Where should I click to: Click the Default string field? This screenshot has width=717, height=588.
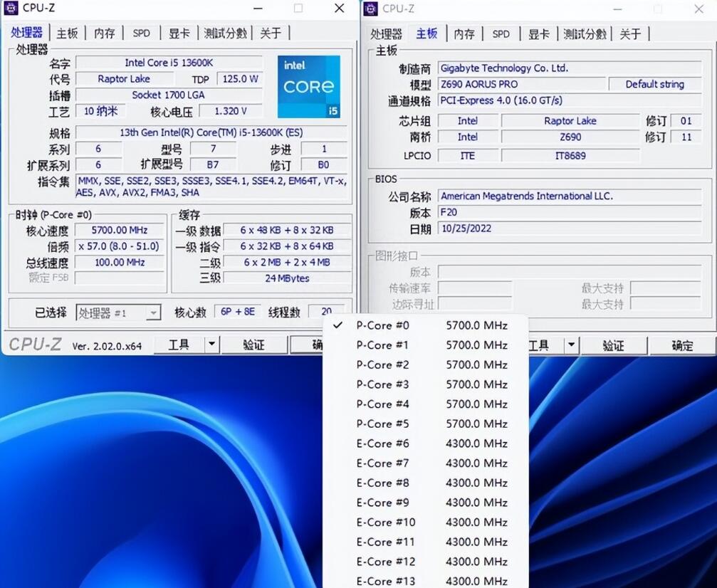pos(654,84)
